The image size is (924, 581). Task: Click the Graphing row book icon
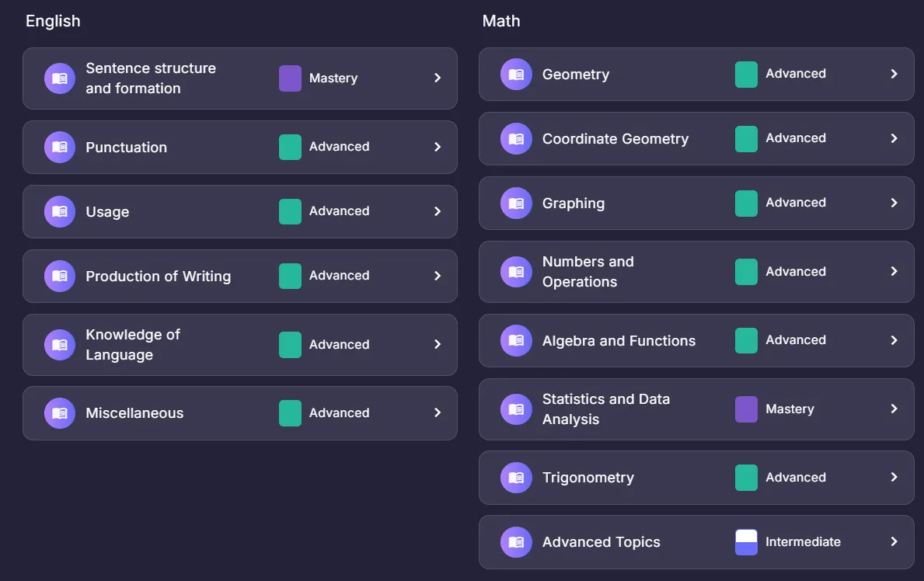tap(516, 204)
